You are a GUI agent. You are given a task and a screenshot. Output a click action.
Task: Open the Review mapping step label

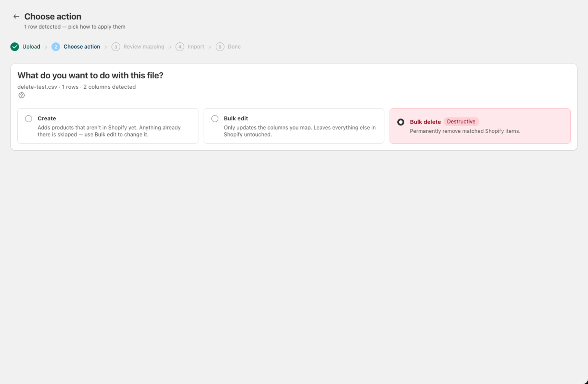click(144, 47)
